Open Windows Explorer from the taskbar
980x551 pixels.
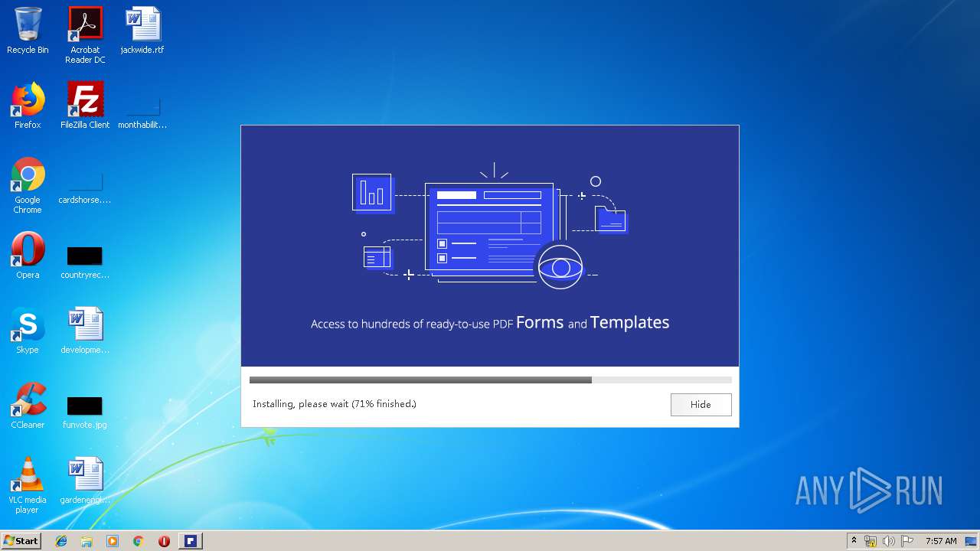(x=87, y=541)
